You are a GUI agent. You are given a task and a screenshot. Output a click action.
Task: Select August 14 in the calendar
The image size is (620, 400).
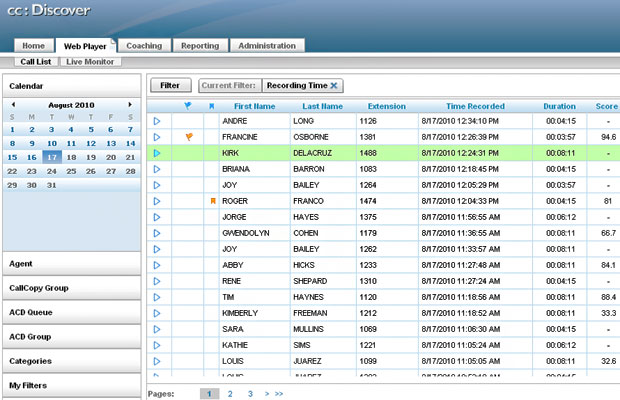[130, 143]
